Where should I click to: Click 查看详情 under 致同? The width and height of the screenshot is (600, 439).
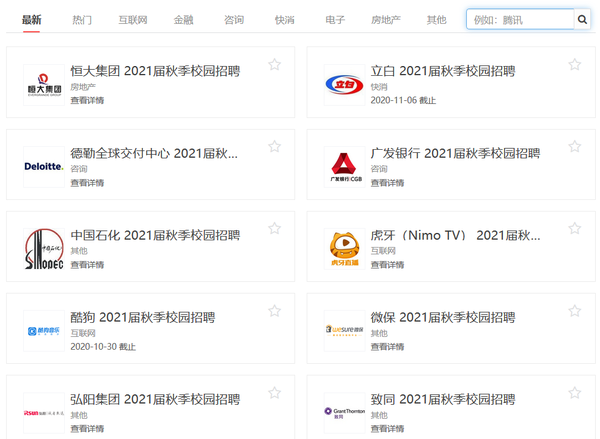(x=387, y=429)
